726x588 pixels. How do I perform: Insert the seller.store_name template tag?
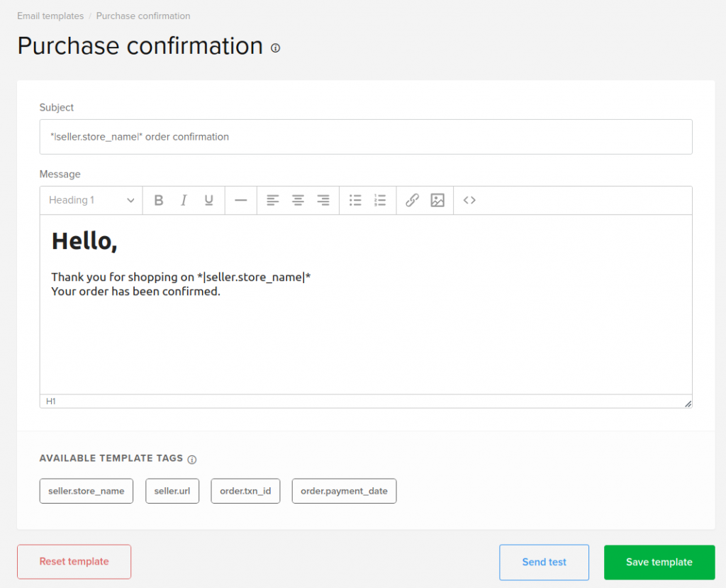(86, 491)
